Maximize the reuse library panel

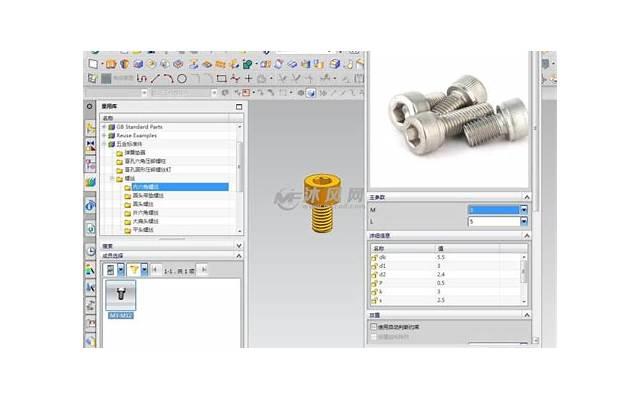tap(238, 105)
